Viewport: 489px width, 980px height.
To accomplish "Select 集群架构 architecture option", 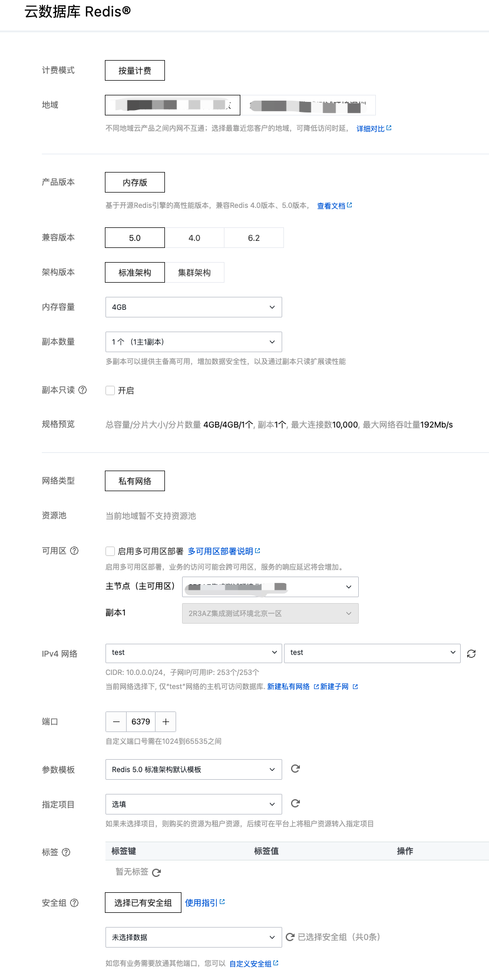I will (x=194, y=273).
